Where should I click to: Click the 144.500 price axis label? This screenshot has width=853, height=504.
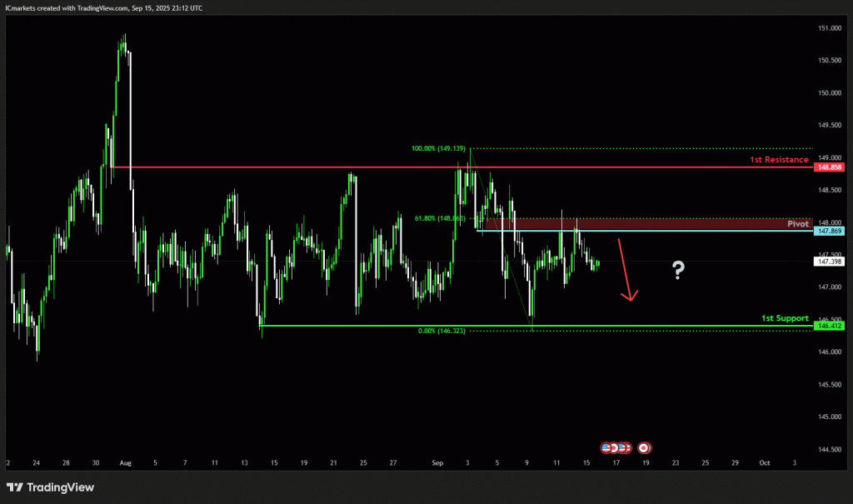pos(830,450)
